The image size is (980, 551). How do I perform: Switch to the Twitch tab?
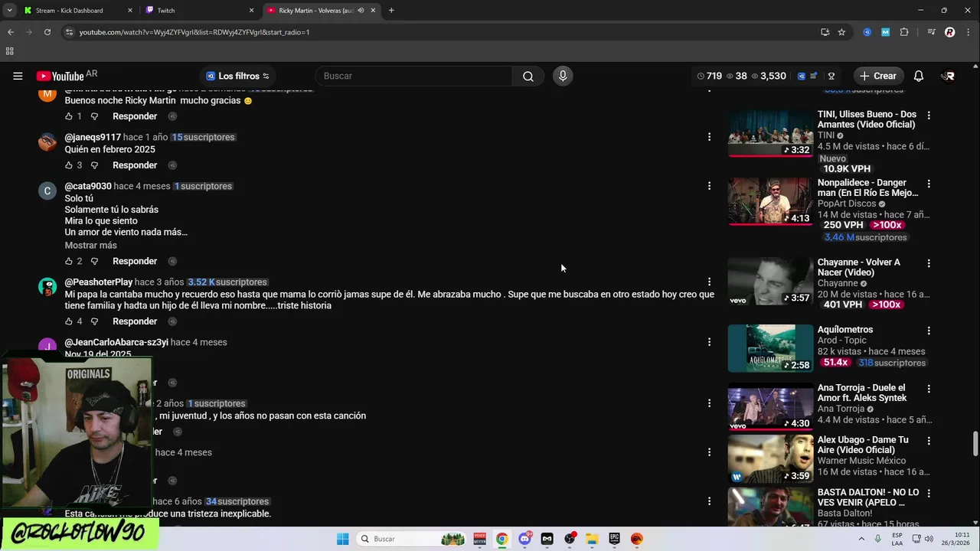(x=199, y=11)
